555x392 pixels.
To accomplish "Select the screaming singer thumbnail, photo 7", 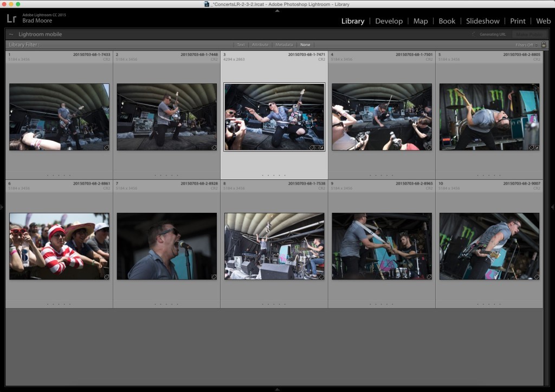I will (166, 246).
